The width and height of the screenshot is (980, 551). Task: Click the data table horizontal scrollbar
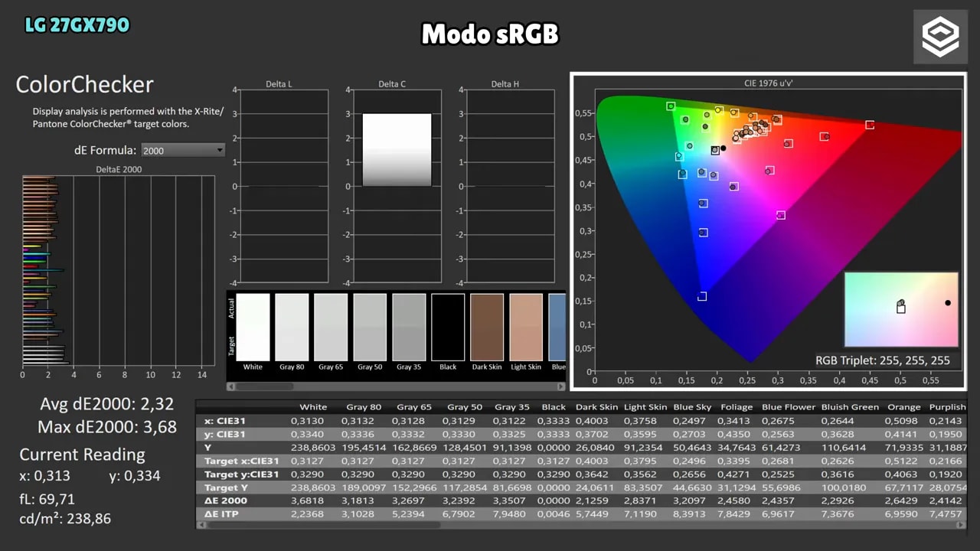[581, 525]
